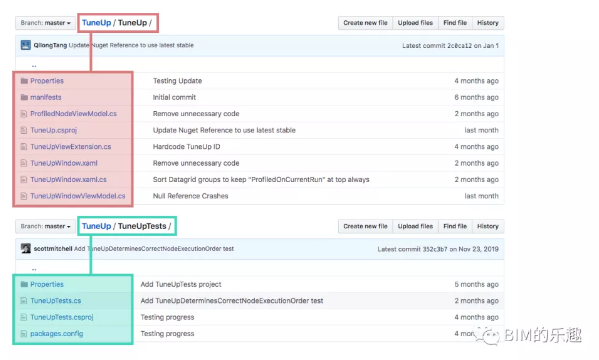Viewport: 599px width, 360px height.
Task: Open packages.config file
Action: tap(57, 333)
